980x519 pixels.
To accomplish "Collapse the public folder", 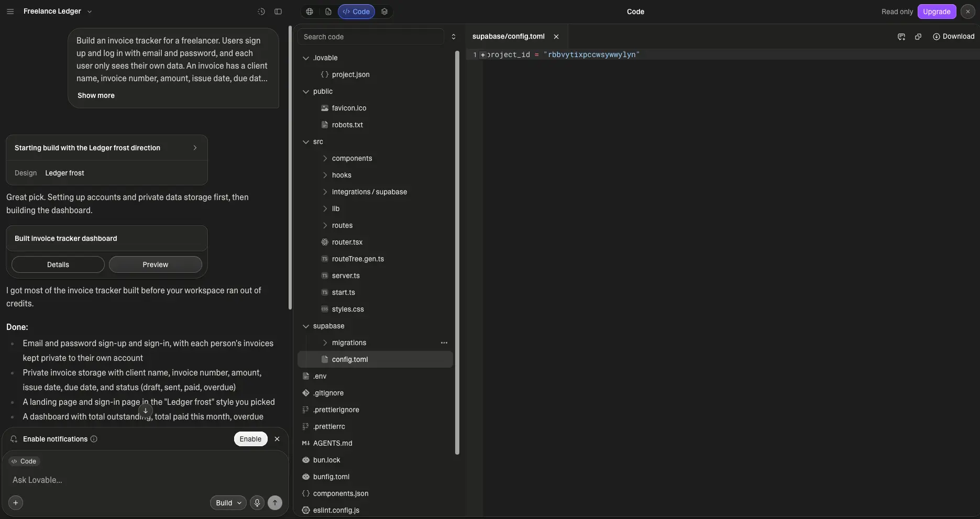I will (375, 91).
